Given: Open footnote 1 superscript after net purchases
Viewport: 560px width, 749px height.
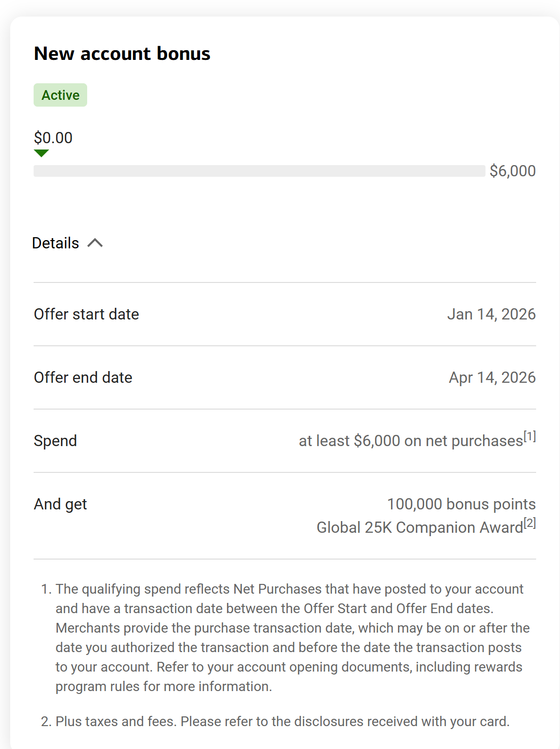Looking at the screenshot, I should pyautogui.click(x=530, y=436).
